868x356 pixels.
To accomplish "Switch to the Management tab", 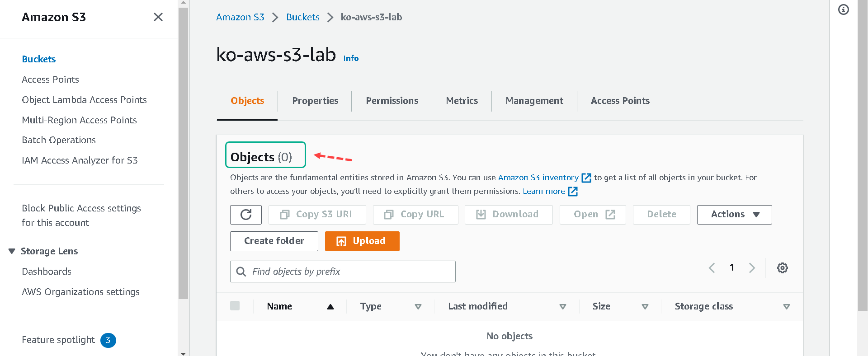I will (534, 101).
